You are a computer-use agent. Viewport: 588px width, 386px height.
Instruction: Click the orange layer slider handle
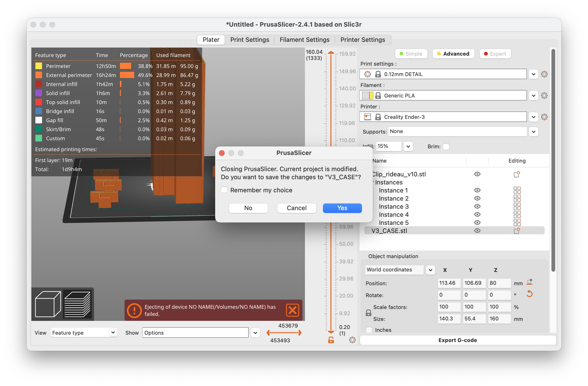(x=331, y=53)
